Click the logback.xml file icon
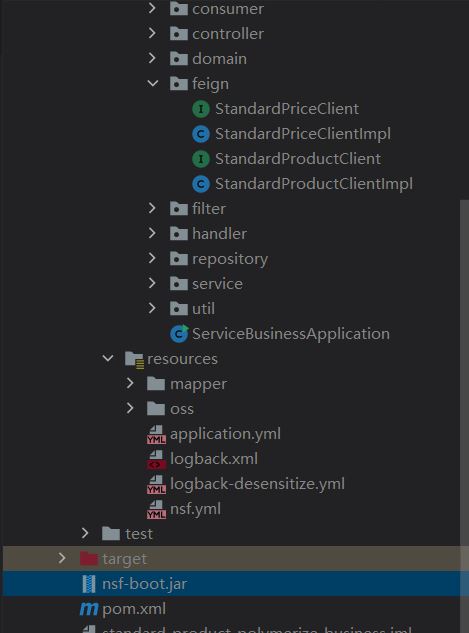469x633 pixels. [x=156, y=459]
